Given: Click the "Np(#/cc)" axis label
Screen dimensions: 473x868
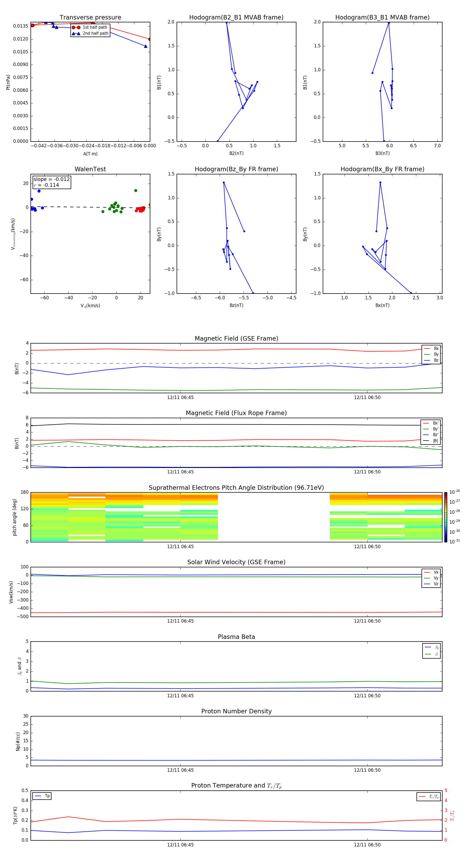Looking at the screenshot, I should [x=18, y=741].
